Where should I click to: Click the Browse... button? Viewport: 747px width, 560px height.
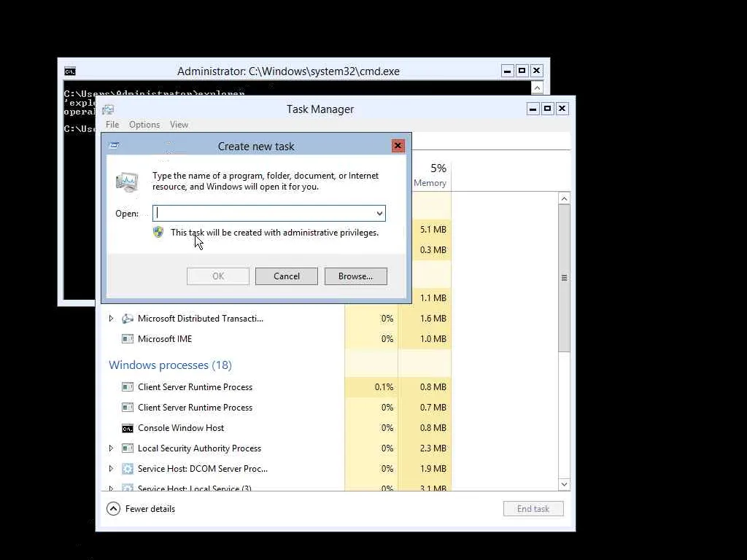click(355, 276)
